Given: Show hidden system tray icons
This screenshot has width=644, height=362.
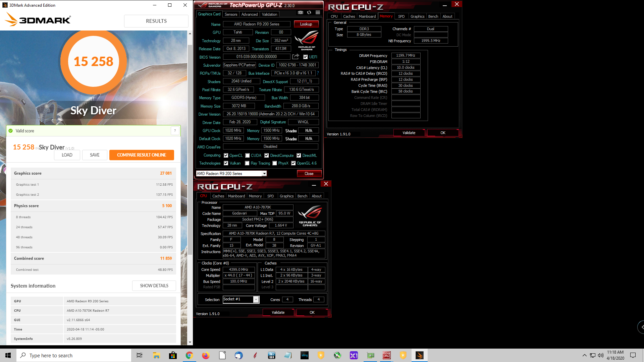Looking at the screenshot, I should [585, 355].
